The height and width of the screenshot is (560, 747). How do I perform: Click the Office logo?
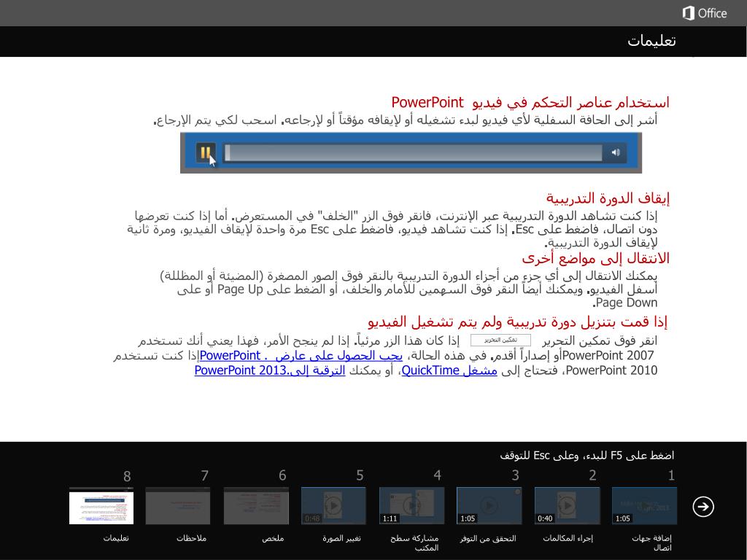click(x=705, y=13)
